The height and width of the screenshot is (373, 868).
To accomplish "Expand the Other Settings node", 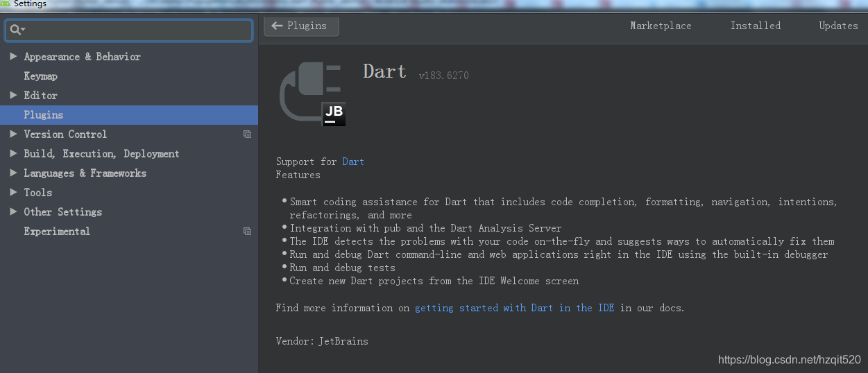I will click(x=13, y=211).
